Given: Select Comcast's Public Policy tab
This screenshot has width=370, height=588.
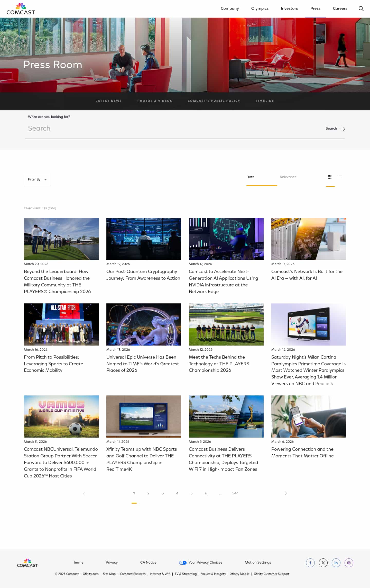Looking at the screenshot, I should point(214,101).
